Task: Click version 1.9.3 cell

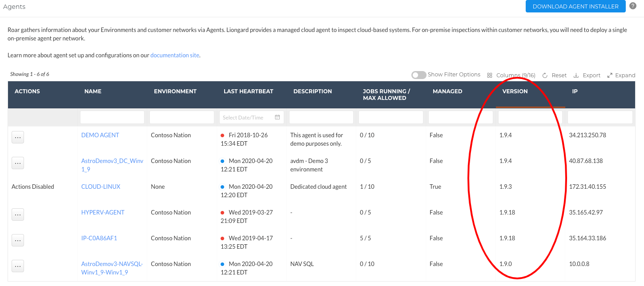Action: (x=506, y=187)
